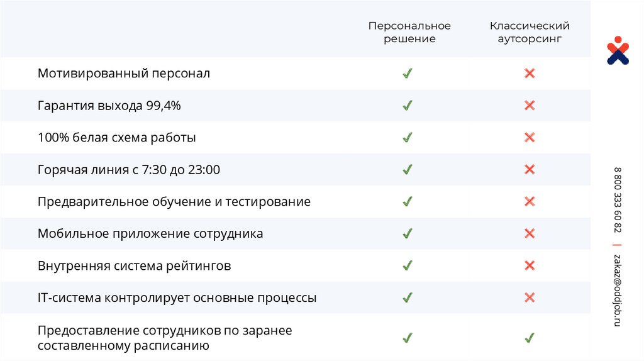Screen dimensions: 644x361
Task: Click green checkmark for Мотивированный персонал
Action: tap(408, 74)
